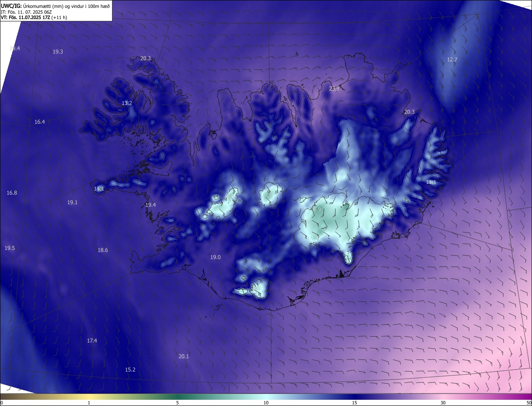Click the 20.1 value label
Viewport: 532px width, 406px height.
click(x=184, y=357)
